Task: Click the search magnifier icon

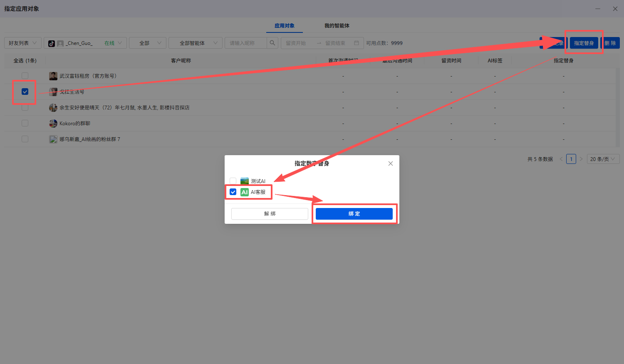Action: point(272,43)
